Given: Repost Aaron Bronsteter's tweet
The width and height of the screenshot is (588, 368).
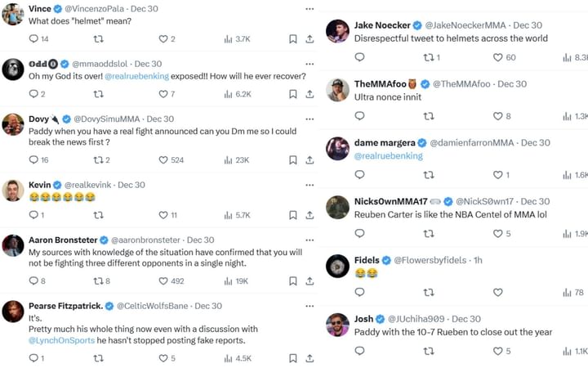Looking at the screenshot, I should (99, 281).
